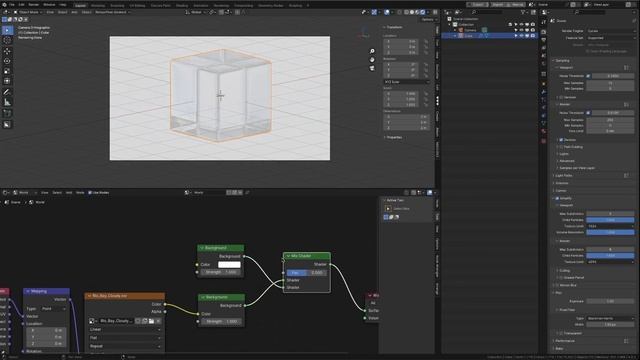Open the World properties tab icon
Viewport: 640px width, 360px height.
[x=544, y=64]
